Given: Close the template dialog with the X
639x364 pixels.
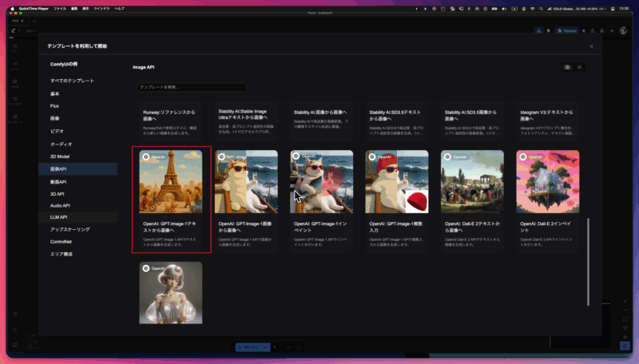Looking at the screenshot, I should pyautogui.click(x=591, y=46).
